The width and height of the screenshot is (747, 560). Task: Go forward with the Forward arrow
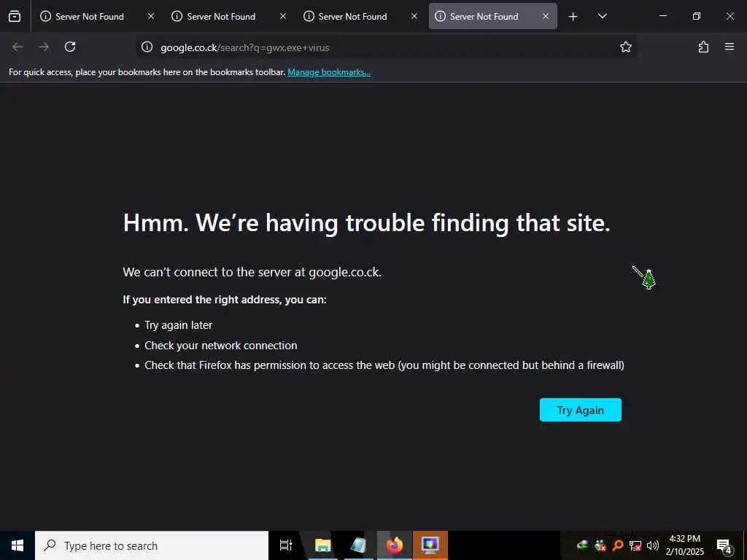tap(44, 47)
